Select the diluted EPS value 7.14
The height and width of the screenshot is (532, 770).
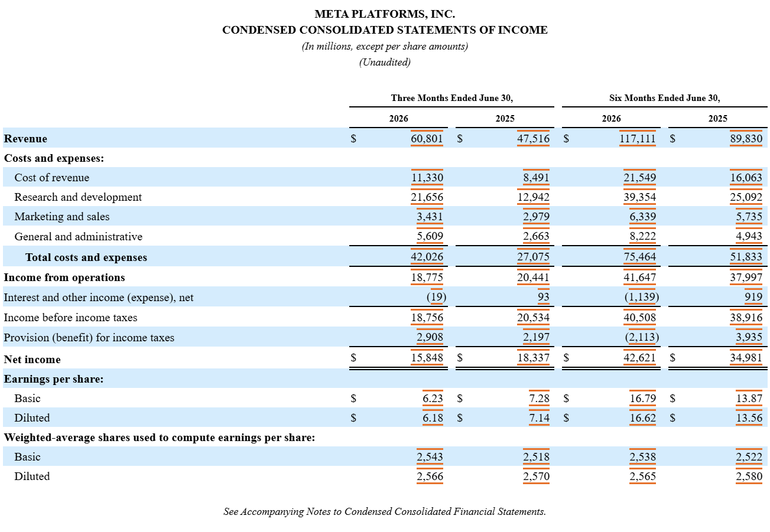pyautogui.click(x=539, y=418)
